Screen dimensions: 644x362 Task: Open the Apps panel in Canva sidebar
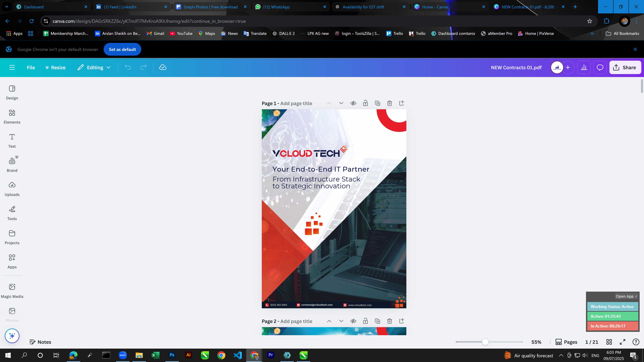point(12,262)
